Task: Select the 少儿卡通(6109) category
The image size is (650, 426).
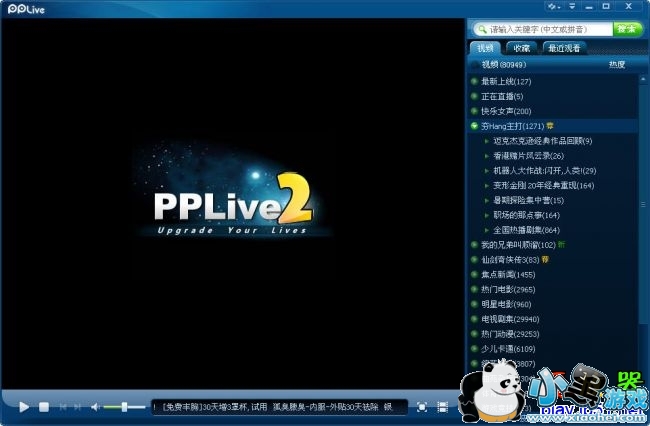Action: pyautogui.click(x=508, y=349)
